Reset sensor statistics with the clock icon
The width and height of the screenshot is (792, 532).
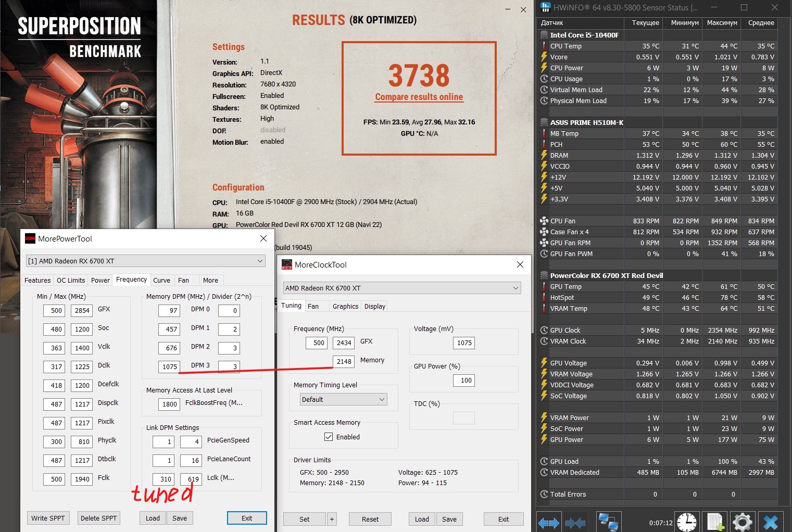click(687, 522)
